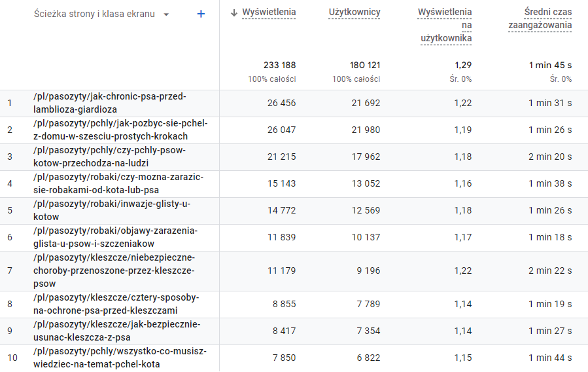This screenshot has width=588, height=372.
Task: Click the 26 456 views cell in row 1
Action: pos(281,103)
